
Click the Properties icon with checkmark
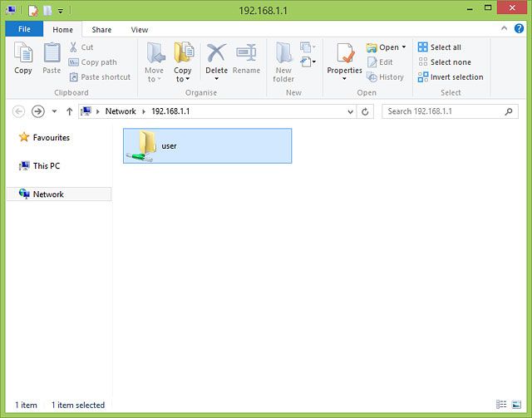tap(345, 52)
